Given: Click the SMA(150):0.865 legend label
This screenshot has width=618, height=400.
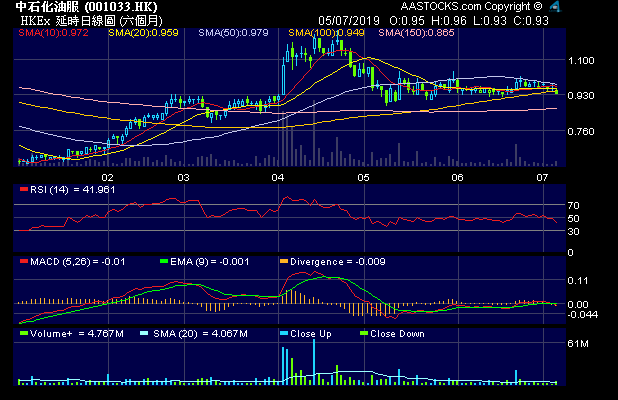Looking at the screenshot, I should [x=416, y=33].
